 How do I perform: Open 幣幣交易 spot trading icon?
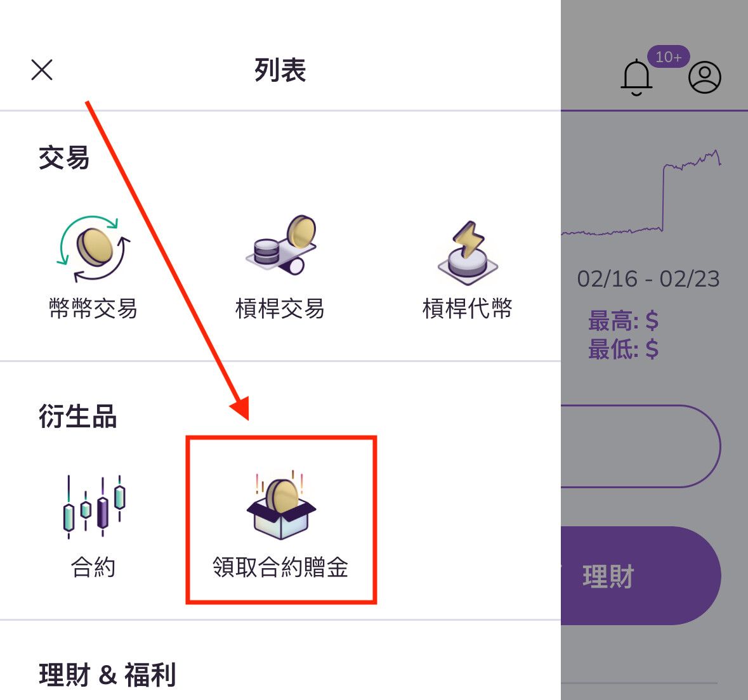pyautogui.click(x=93, y=249)
